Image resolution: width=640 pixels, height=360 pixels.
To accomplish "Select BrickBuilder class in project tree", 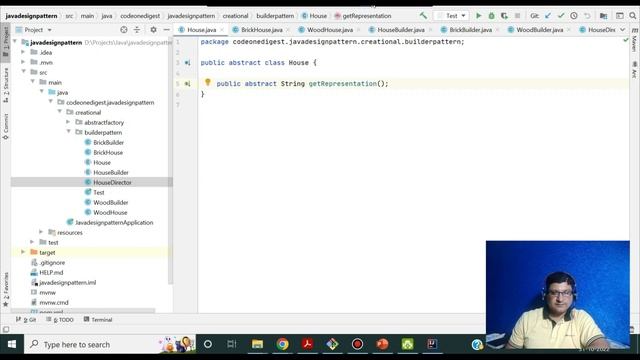I will [108, 142].
